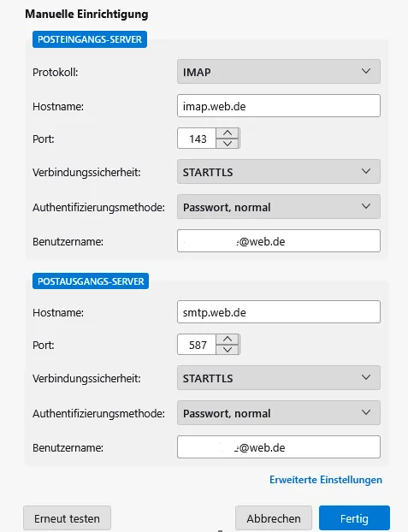
Task: Open outgoing Authentifizierungsmethode dropdown
Action: point(279,413)
